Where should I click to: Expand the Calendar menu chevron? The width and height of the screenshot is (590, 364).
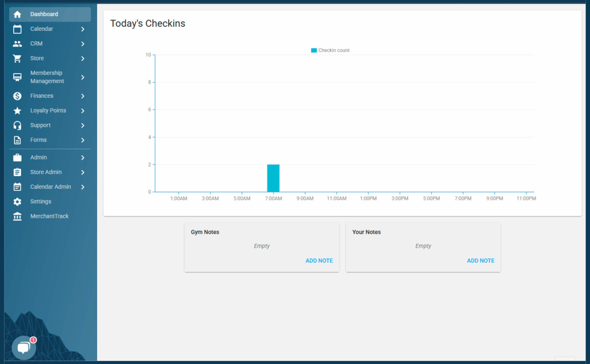(x=83, y=29)
